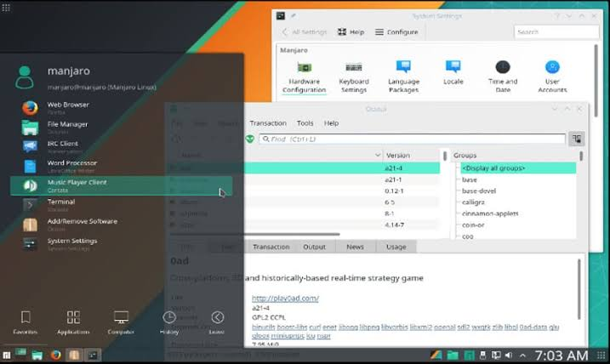Switch launcher to Computer tab
This screenshot has height=364, width=610.
pos(121,323)
